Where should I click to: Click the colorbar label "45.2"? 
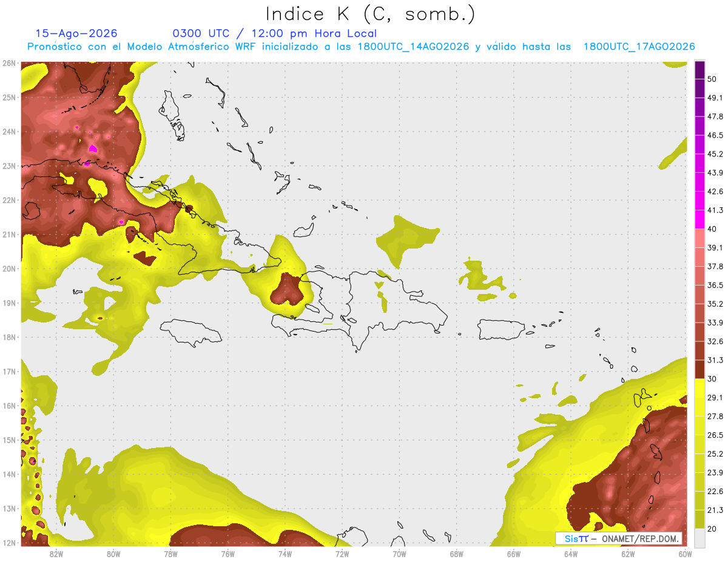click(x=715, y=154)
